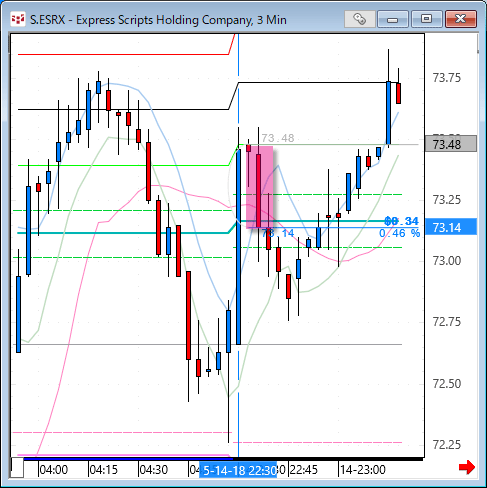
Task: Click the 73.14 blue price marker
Action: click(451, 227)
